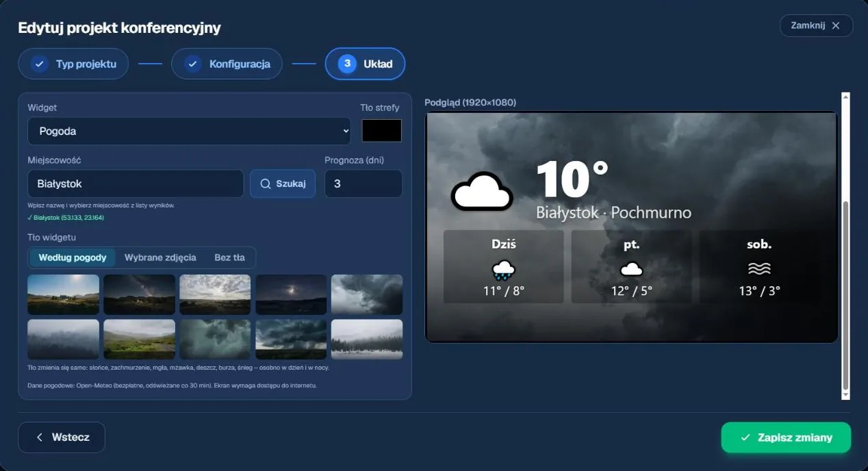Open the black Tło strefy color swatch
This screenshot has height=471, width=868.
[381, 131]
